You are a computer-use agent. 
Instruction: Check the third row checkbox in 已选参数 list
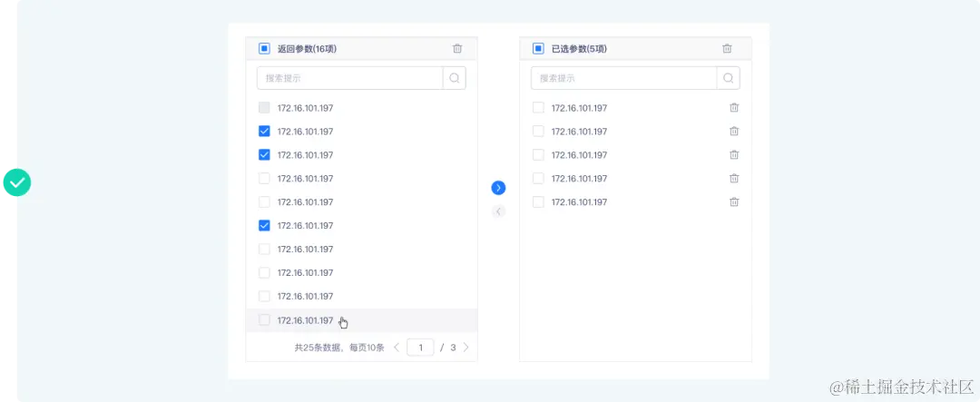point(538,154)
